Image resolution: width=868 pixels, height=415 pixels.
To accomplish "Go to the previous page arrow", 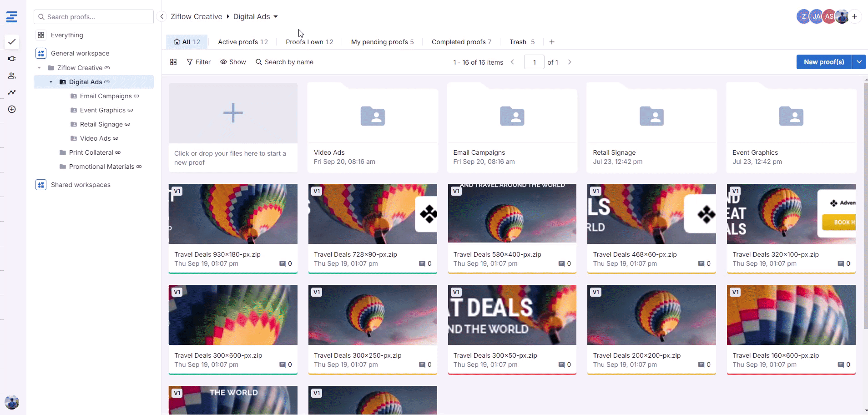I will [512, 62].
